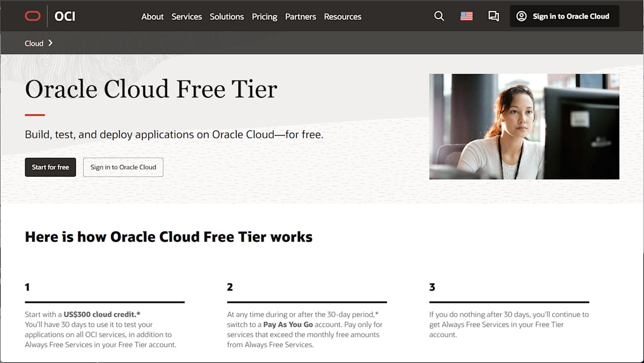Click the US$300 cloud credit text
Image resolution: width=644 pixels, height=363 pixels.
click(x=102, y=314)
